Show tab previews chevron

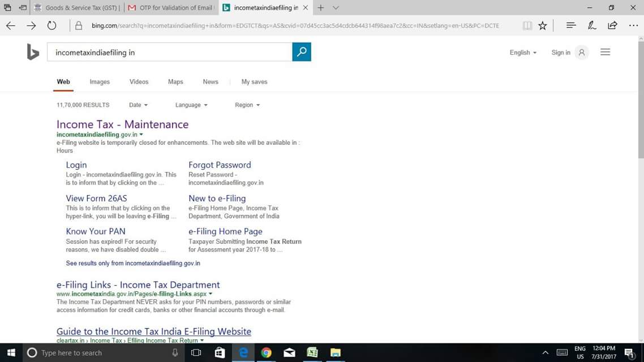pyautogui.click(x=336, y=7)
